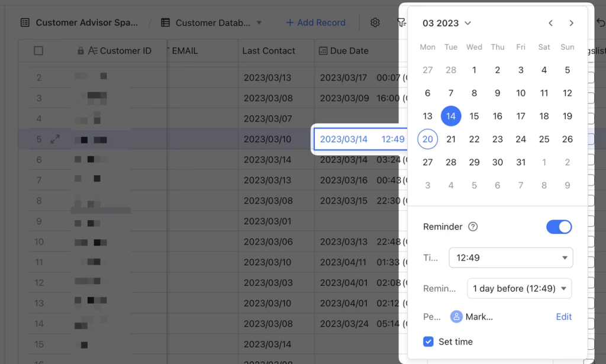
Task: Click Due Date cell 2023/04/11 01:33
Action: pyautogui.click(x=360, y=262)
